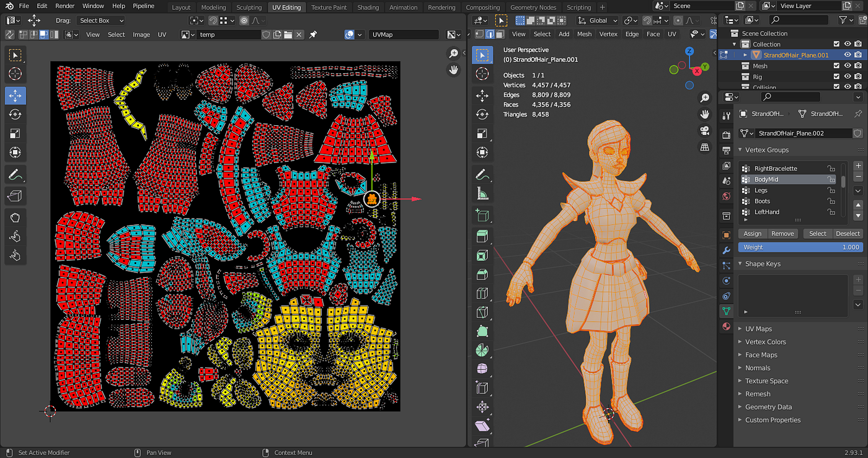Screen dimensions: 868x458
Task: Open World properties tab
Action: tap(726, 196)
